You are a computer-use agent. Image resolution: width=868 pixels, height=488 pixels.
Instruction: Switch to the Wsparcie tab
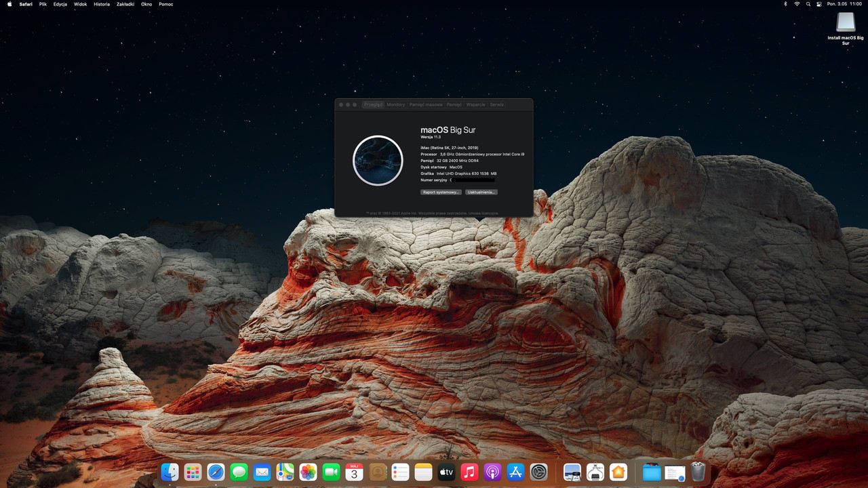pyautogui.click(x=476, y=104)
